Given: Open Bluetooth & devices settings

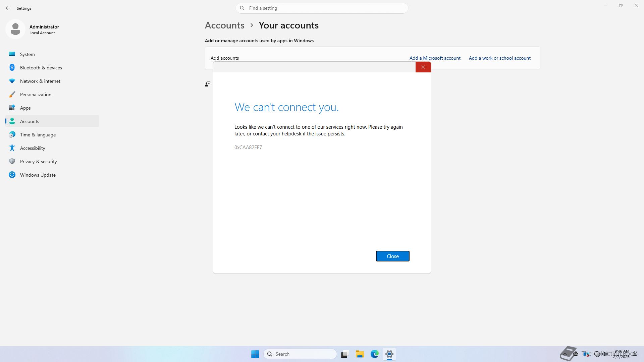Looking at the screenshot, I should pos(41,68).
